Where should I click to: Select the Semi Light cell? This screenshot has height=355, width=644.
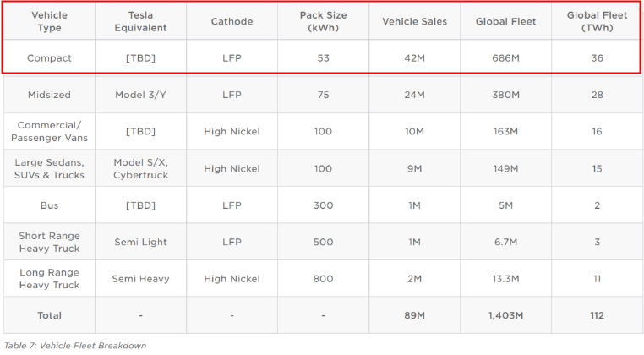click(140, 242)
